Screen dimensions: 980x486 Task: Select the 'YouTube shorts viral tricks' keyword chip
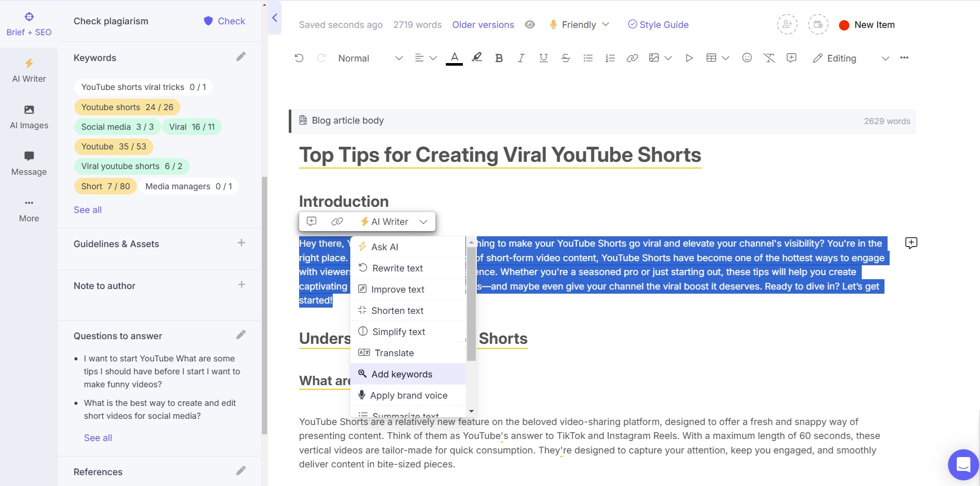tap(144, 87)
